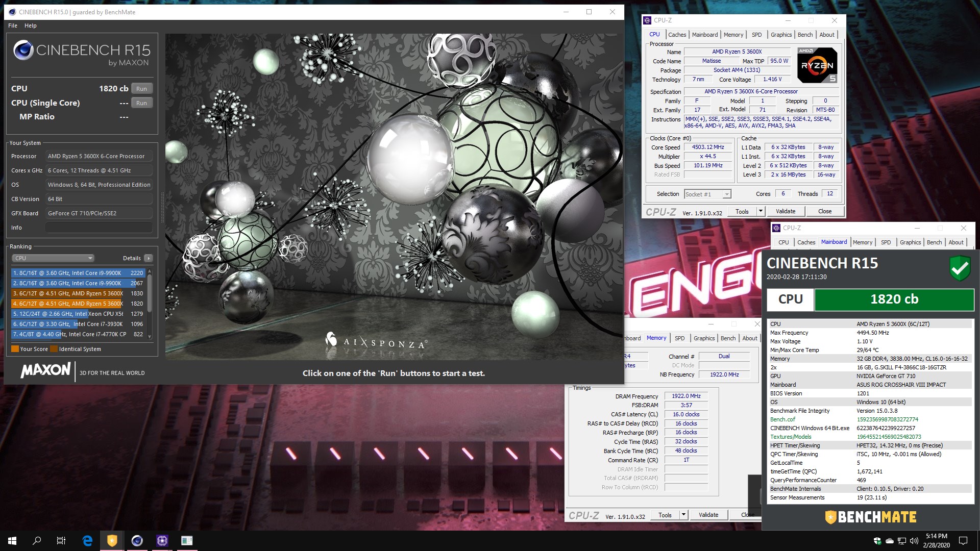Select ranking entry Xeon CPU X5 1279

pyautogui.click(x=78, y=314)
